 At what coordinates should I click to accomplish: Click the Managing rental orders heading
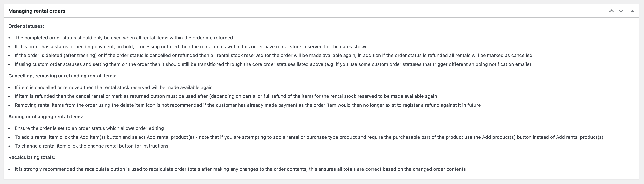click(37, 11)
